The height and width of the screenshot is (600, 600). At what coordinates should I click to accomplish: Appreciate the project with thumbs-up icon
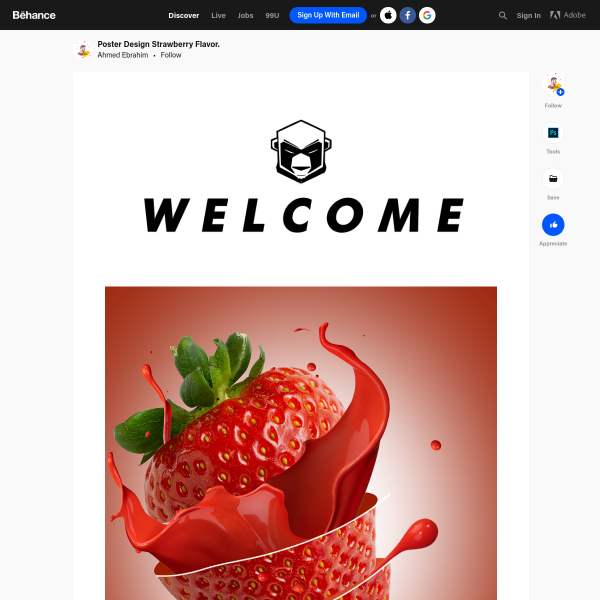(x=553, y=225)
